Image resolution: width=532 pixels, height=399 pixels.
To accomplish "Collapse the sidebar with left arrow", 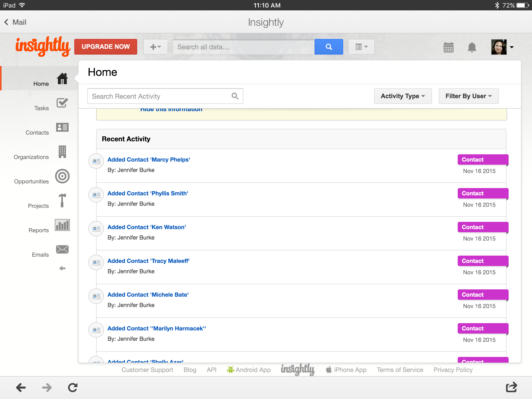I will click(62, 268).
